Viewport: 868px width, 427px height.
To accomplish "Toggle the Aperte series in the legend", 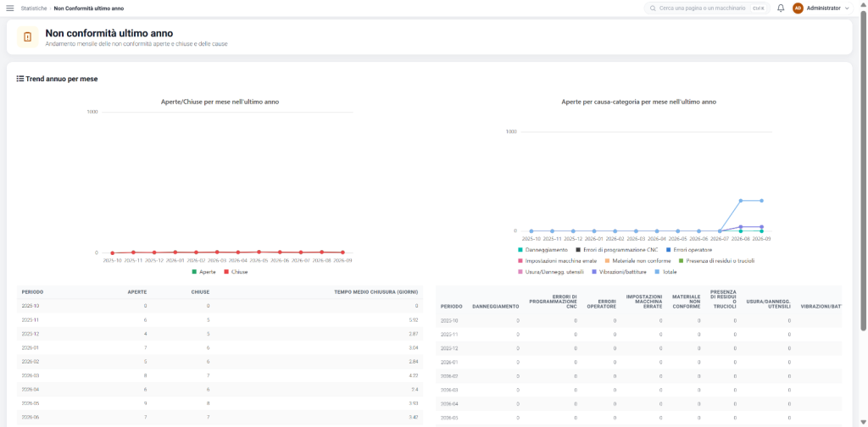I will coord(203,272).
